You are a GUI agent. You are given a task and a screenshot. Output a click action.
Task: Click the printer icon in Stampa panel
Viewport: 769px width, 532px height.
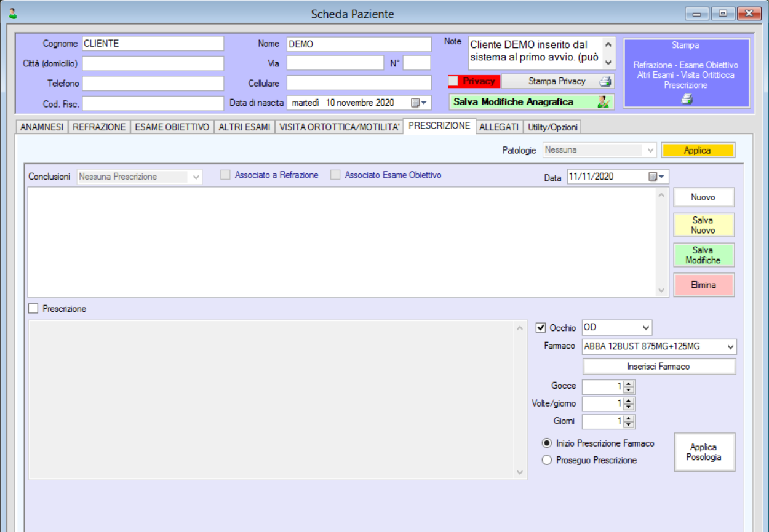687,99
